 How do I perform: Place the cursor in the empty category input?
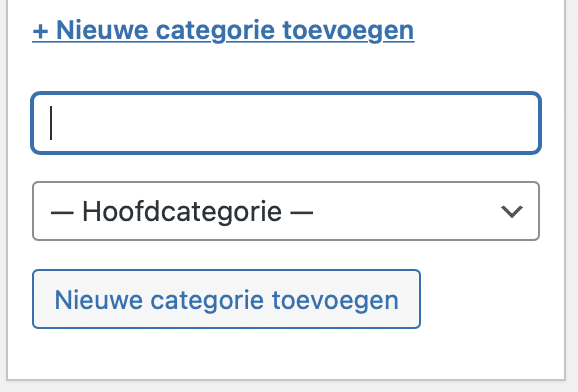[x=286, y=123]
